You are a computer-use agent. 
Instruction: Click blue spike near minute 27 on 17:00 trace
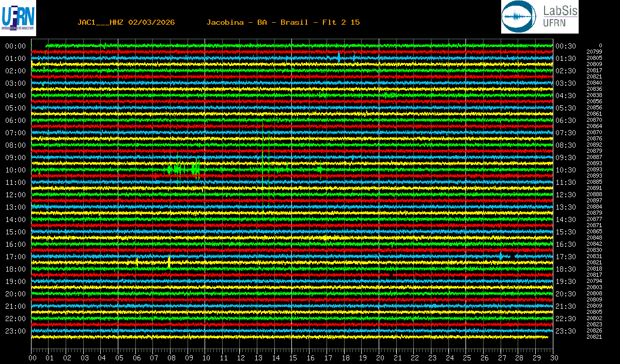click(501, 256)
